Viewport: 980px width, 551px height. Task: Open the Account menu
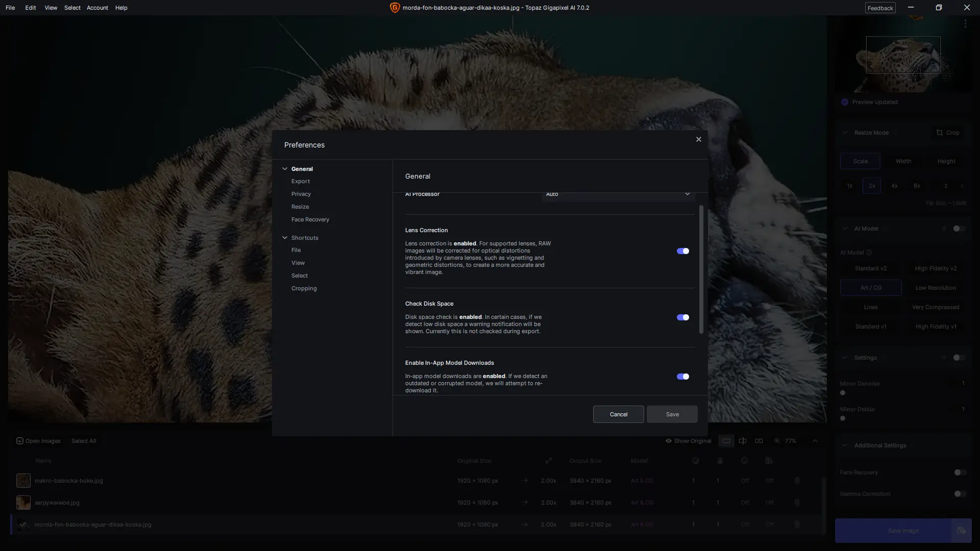point(97,8)
